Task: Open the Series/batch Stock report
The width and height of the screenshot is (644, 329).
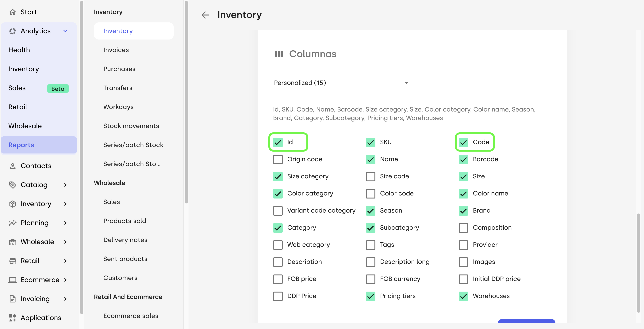Action: click(134, 145)
